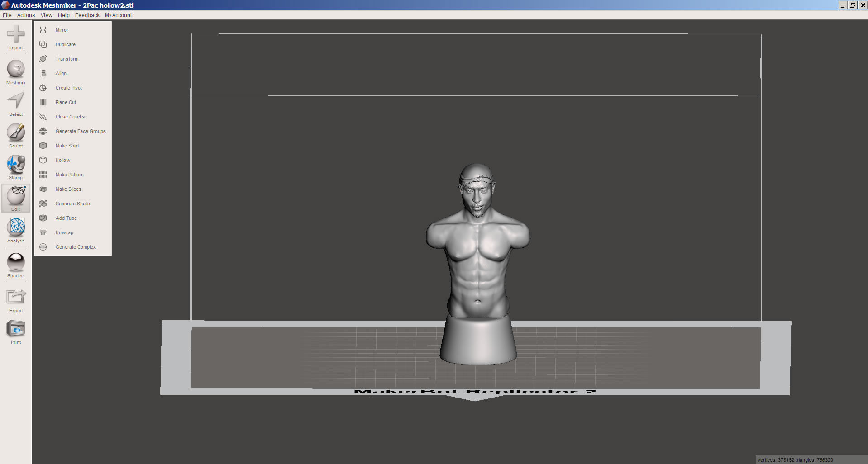
Task: Click the Plane Cut icon
Action: point(43,102)
